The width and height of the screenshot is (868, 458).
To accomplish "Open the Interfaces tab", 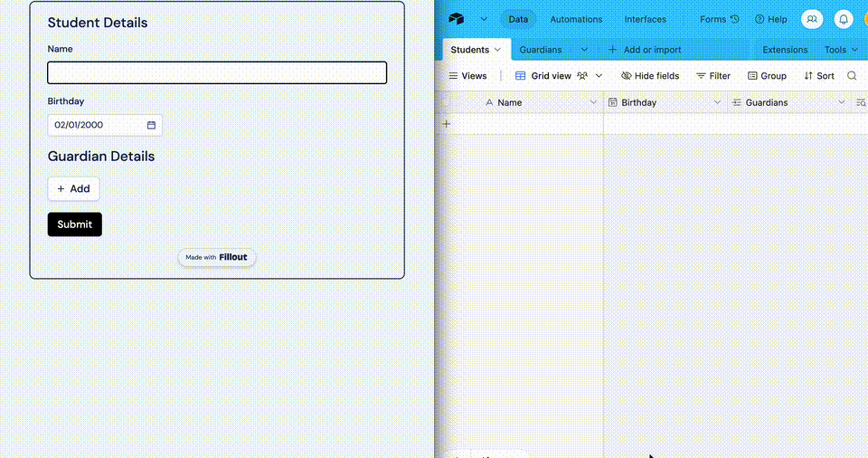I will (645, 19).
